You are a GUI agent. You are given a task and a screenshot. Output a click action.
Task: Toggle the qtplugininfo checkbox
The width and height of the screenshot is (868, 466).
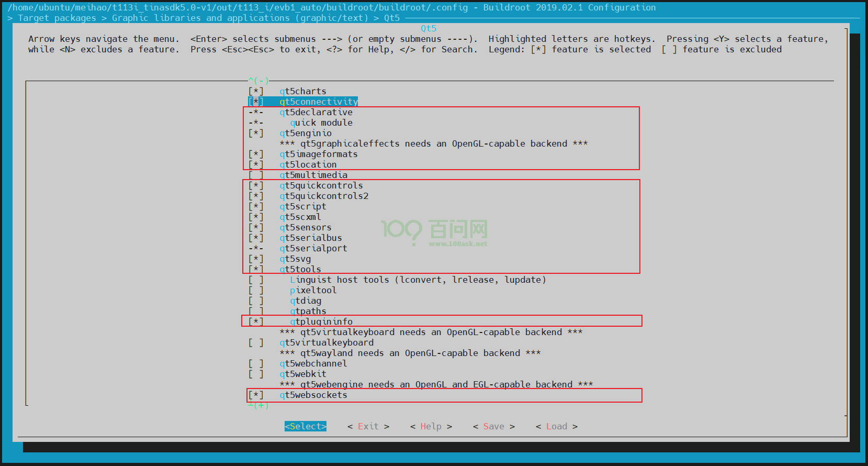coord(256,322)
